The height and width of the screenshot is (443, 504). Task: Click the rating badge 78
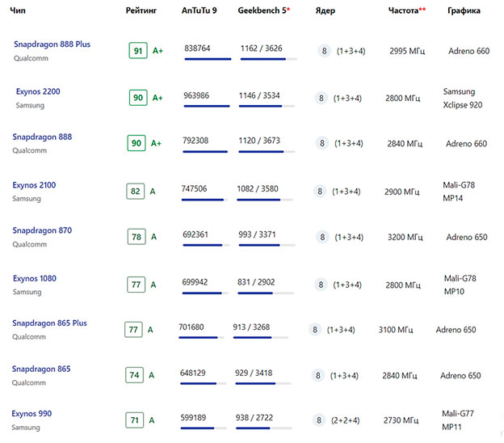136,237
